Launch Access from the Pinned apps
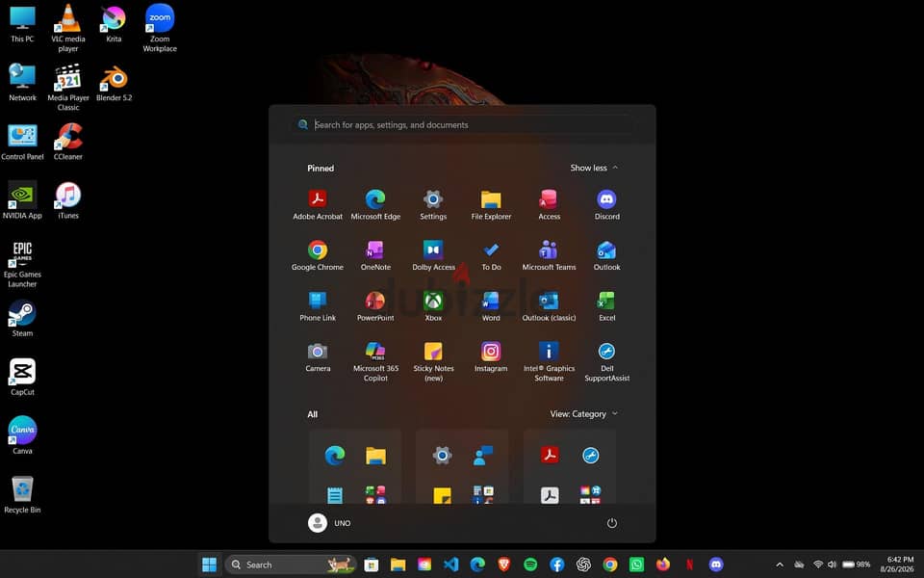 tap(549, 204)
